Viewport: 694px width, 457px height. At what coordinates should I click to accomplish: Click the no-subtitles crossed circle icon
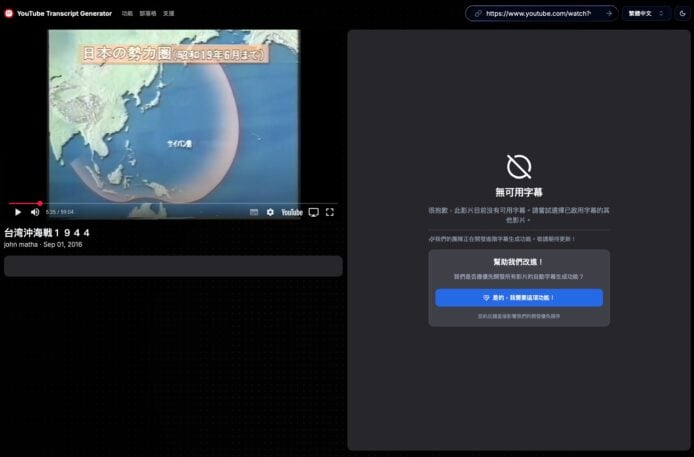pyautogui.click(x=519, y=166)
